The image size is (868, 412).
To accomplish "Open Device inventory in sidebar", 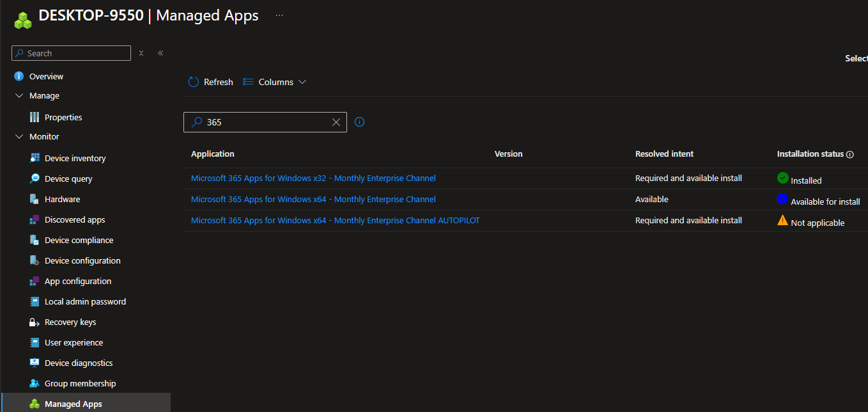I will [75, 158].
